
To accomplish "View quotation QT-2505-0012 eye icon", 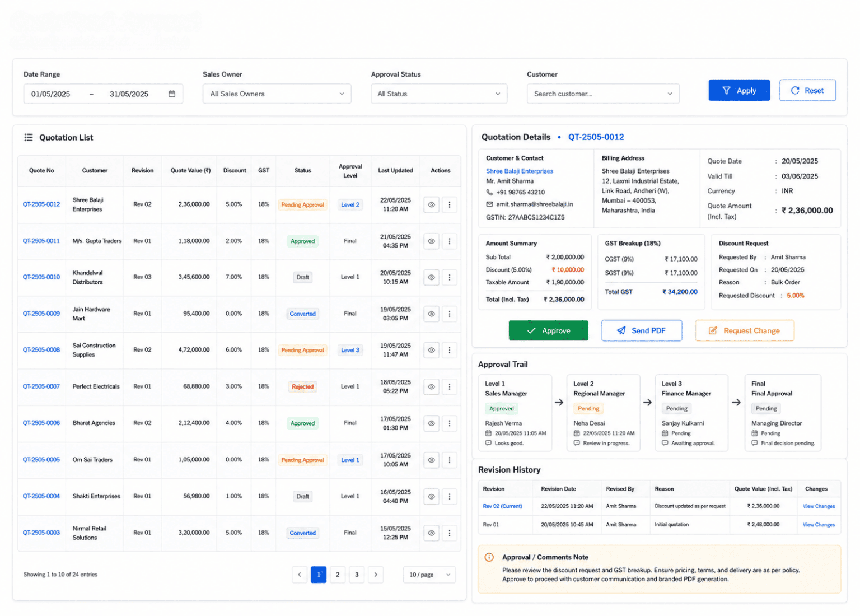I will pos(431,205).
